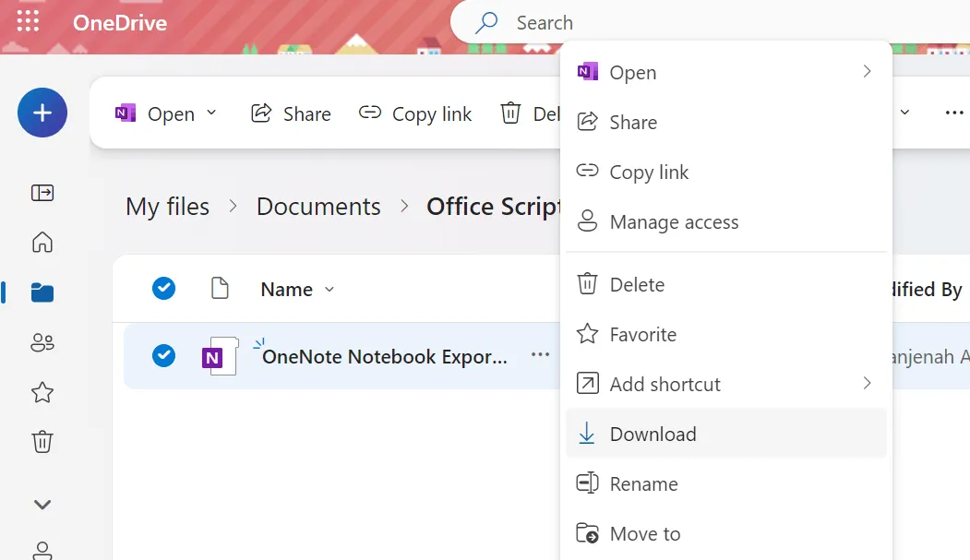Click the OneNote file type icon in row
The image size is (970, 560).
tap(221, 356)
